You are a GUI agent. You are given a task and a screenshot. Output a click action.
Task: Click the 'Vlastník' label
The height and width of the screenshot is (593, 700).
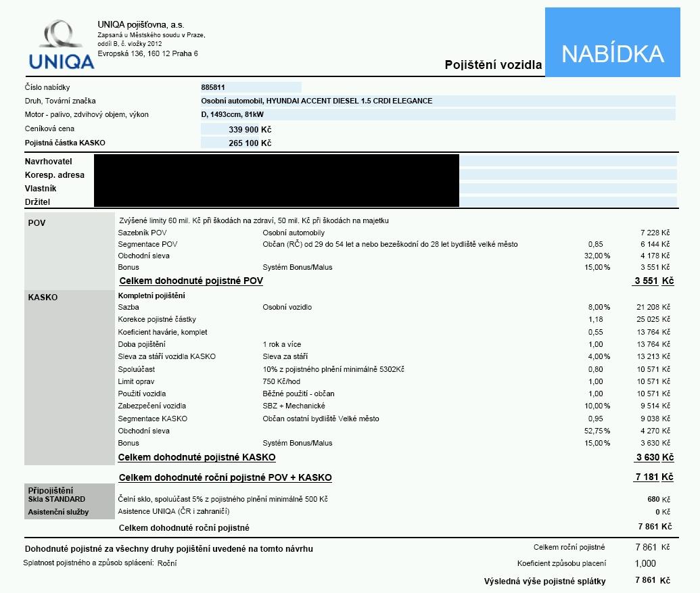click(x=41, y=188)
